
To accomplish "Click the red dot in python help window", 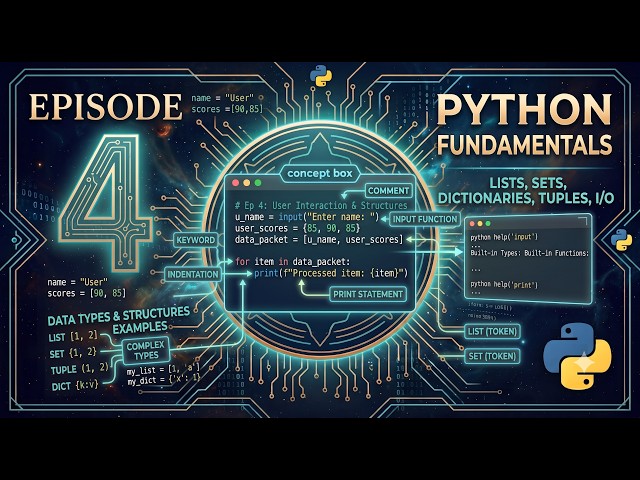I will click(472, 224).
